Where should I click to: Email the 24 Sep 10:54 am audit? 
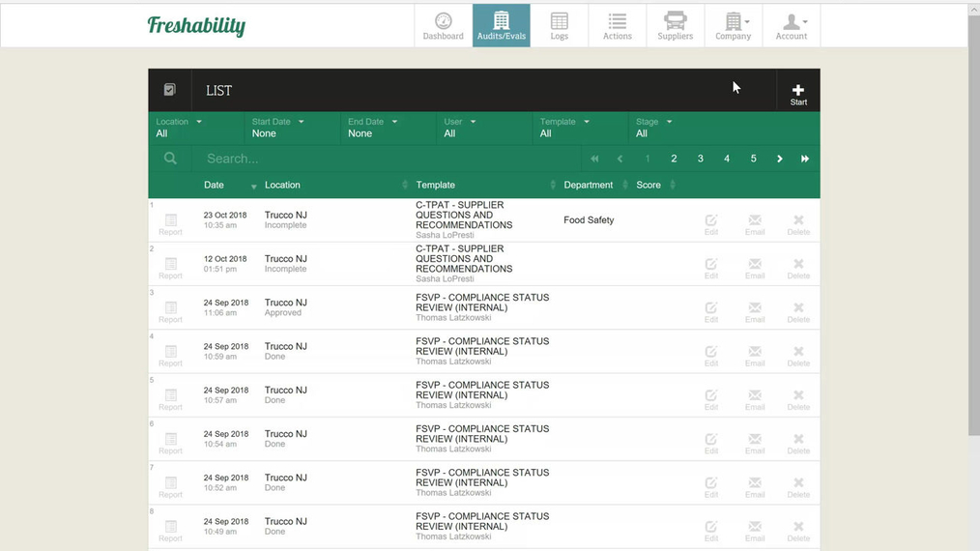(x=755, y=444)
